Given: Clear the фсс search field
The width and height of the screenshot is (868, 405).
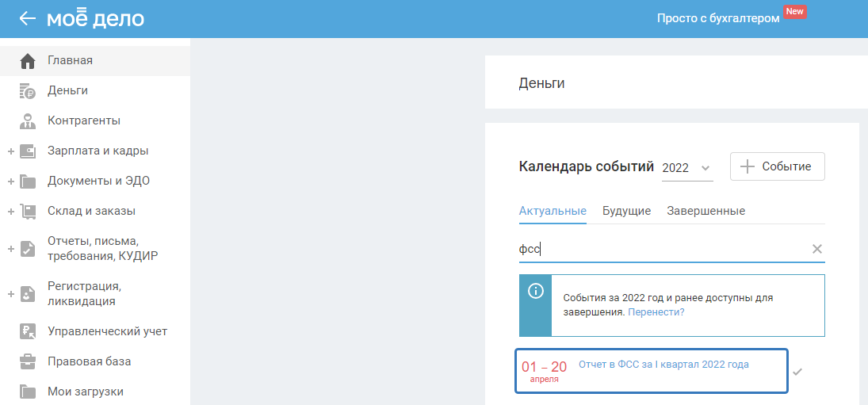Looking at the screenshot, I should (817, 250).
